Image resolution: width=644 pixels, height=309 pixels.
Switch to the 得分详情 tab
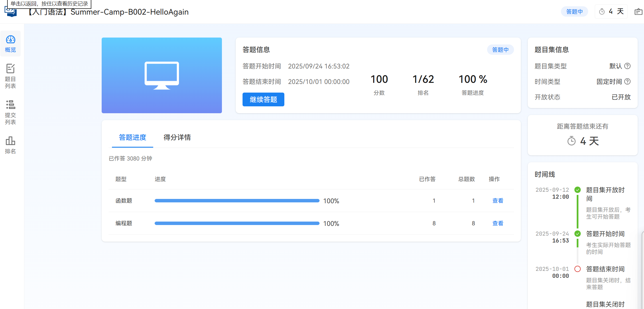click(177, 137)
